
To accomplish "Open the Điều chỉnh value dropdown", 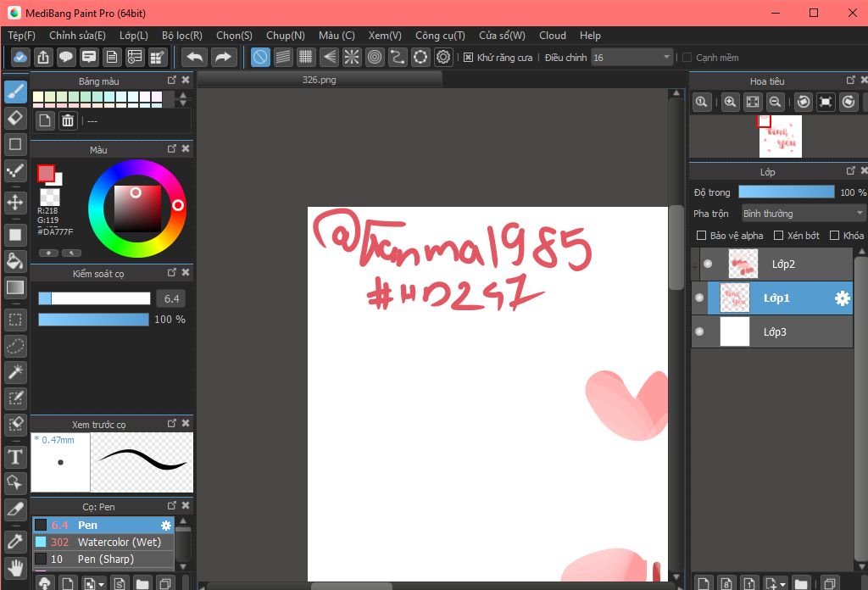I will click(632, 58).
